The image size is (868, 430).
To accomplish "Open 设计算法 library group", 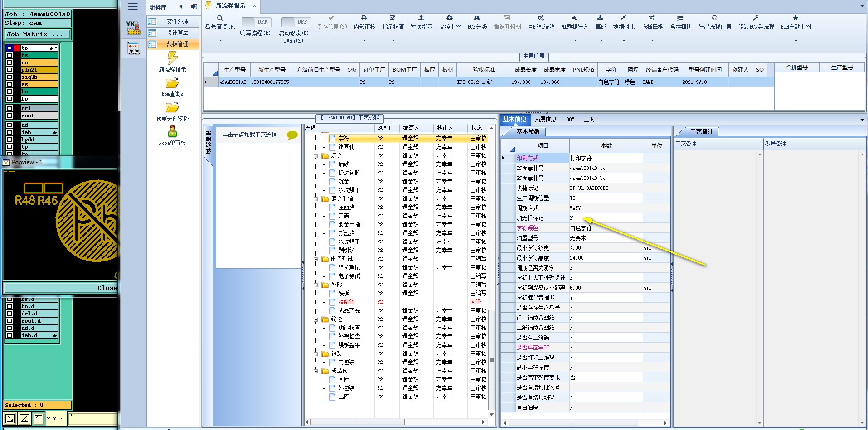I will tap(173, 33).
